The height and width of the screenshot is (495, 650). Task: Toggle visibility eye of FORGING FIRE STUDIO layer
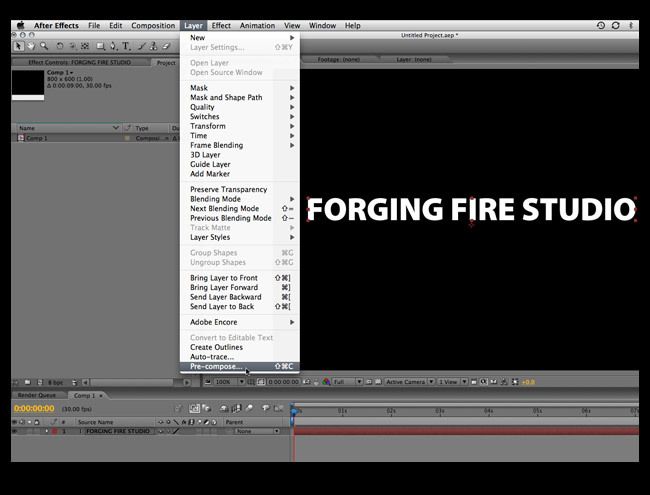coord(15,431)
